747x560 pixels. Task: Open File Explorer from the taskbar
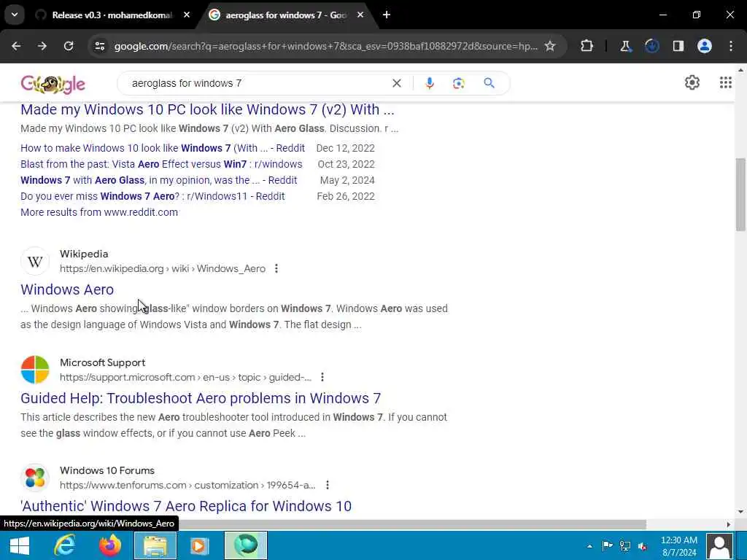point(155,545)
